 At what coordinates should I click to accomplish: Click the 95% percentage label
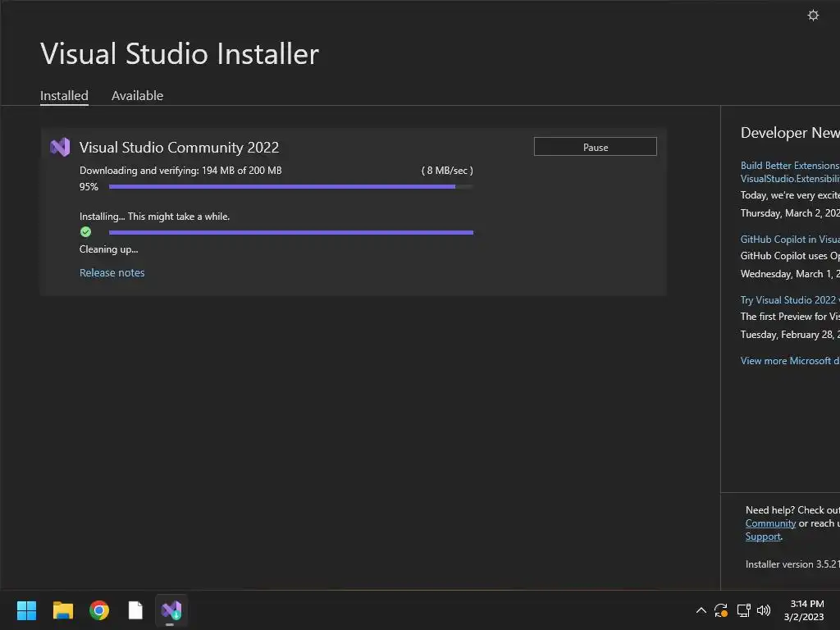89,187
